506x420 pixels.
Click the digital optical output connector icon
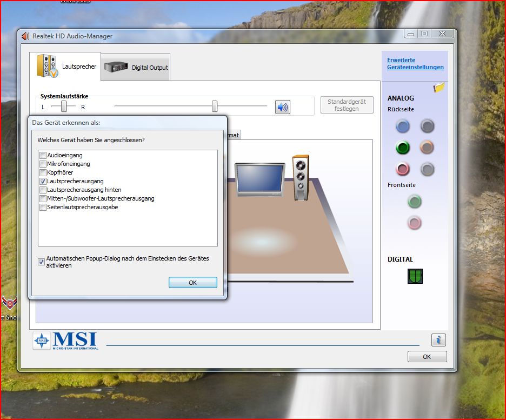[415, 276]
